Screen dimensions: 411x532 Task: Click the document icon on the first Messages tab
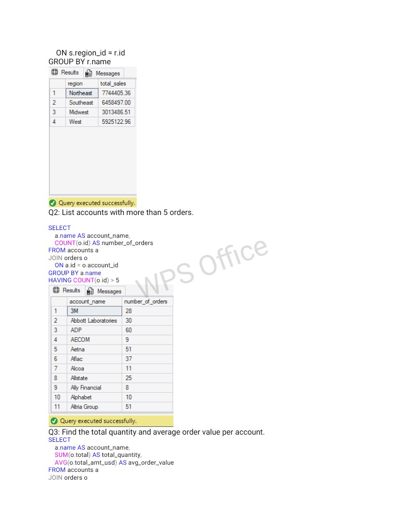[x=89, y=73]
